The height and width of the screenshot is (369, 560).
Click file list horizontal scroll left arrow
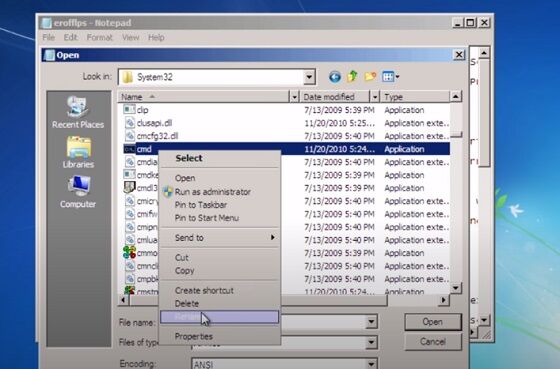[123, 300]
